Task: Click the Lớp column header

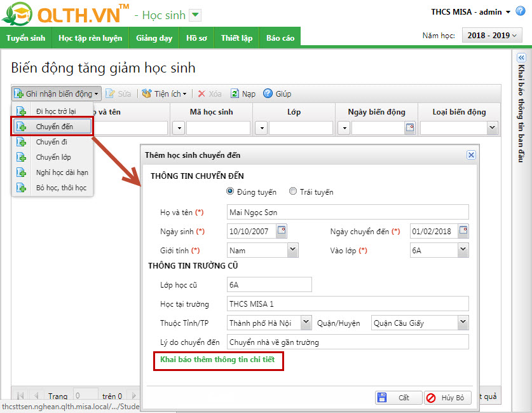Action: (x=294, y=112)
